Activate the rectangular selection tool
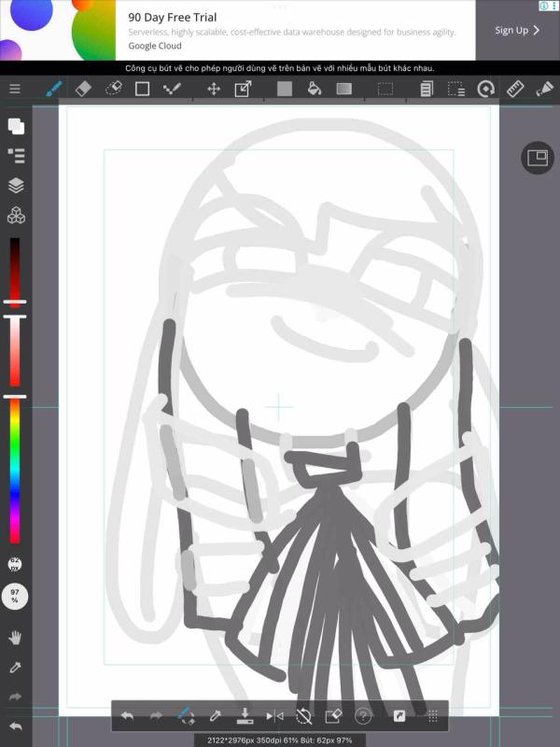Screen dimensions: 560x747 tap(385, 89)
